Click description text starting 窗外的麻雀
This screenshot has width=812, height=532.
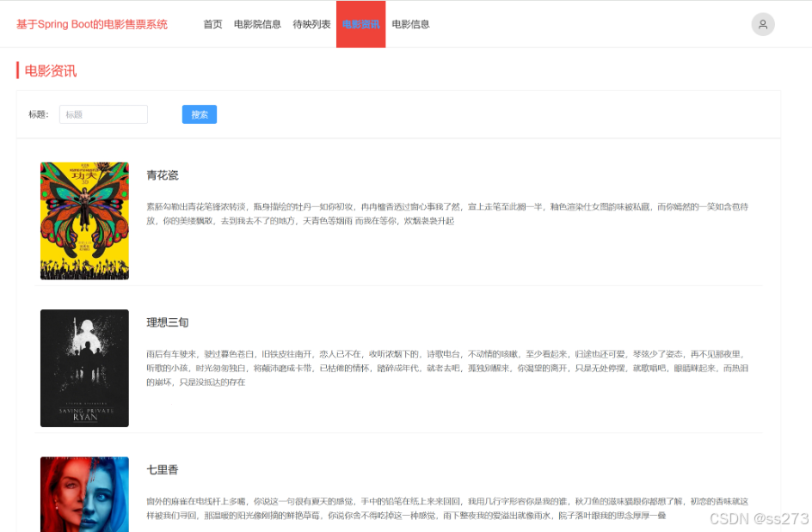pyautogui.click(x=447, y=508)
